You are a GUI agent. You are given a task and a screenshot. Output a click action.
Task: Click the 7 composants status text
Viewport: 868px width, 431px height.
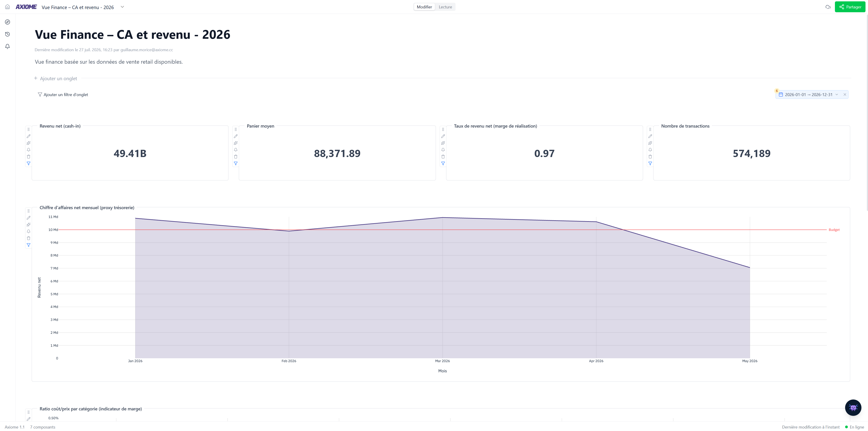pos(43,427)
